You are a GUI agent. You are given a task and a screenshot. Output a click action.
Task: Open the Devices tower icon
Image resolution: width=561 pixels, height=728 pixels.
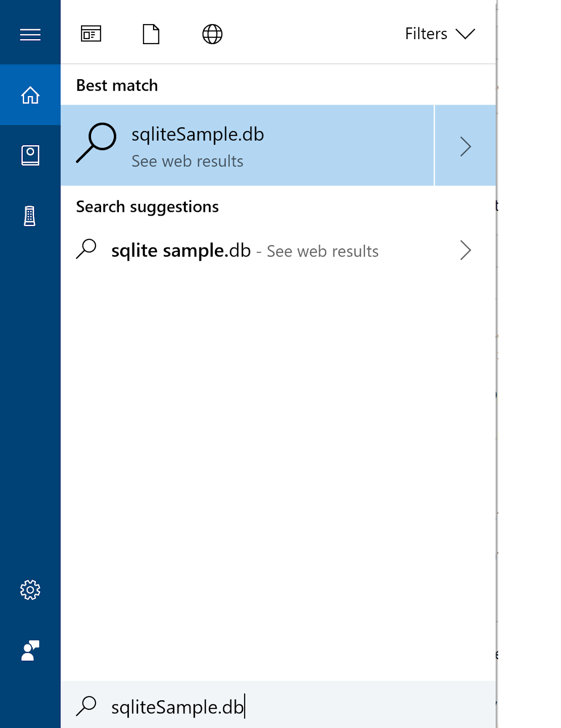tap(30, 216)
